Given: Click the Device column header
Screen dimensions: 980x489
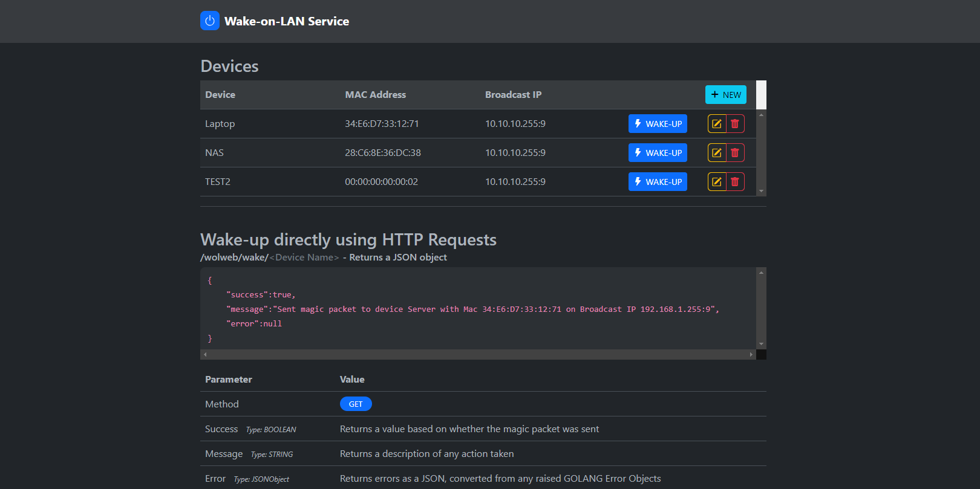Looking at the screenshot, I should 220,95.
